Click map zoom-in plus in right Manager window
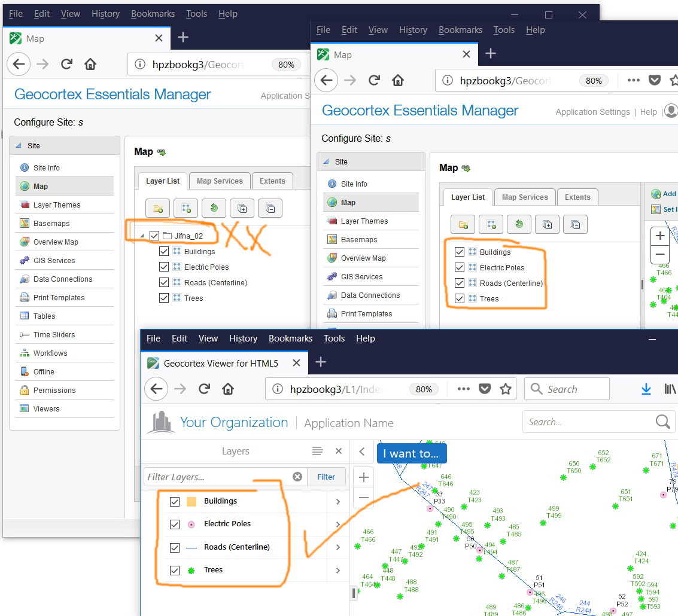This screenshot has height=616, width=678. 660,236
